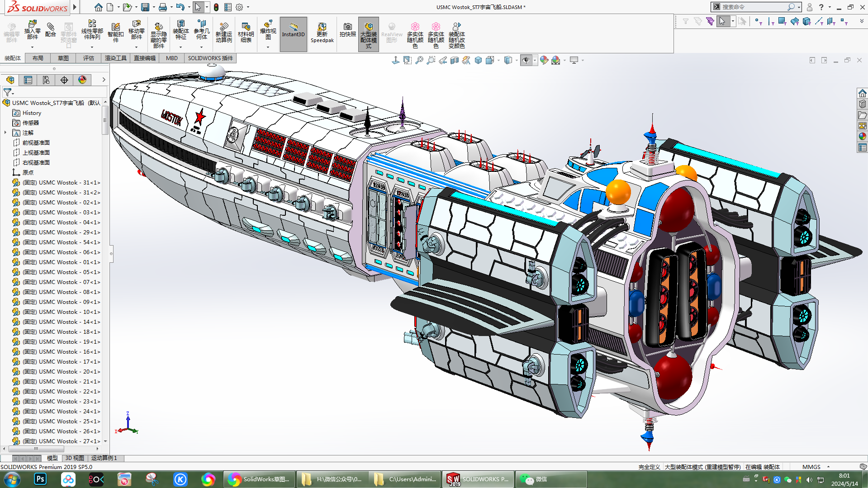This screenshot has width=868, height=488.
Task: Open dropdown under Assembly Features (装配体特征)
Action: 180,47
